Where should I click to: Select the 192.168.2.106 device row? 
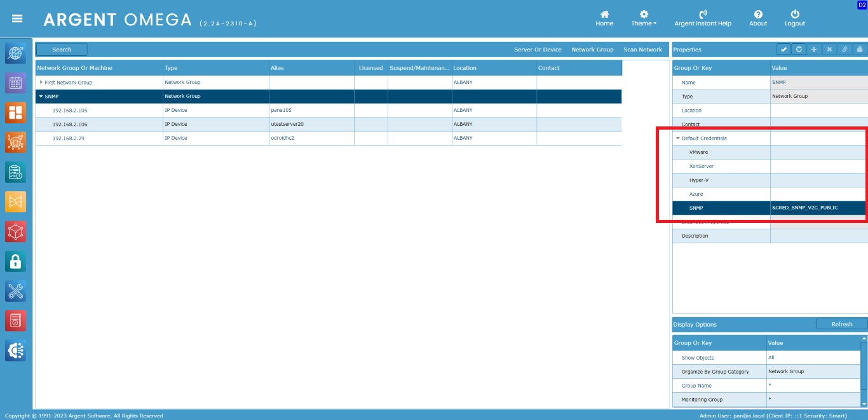point(70,125)
